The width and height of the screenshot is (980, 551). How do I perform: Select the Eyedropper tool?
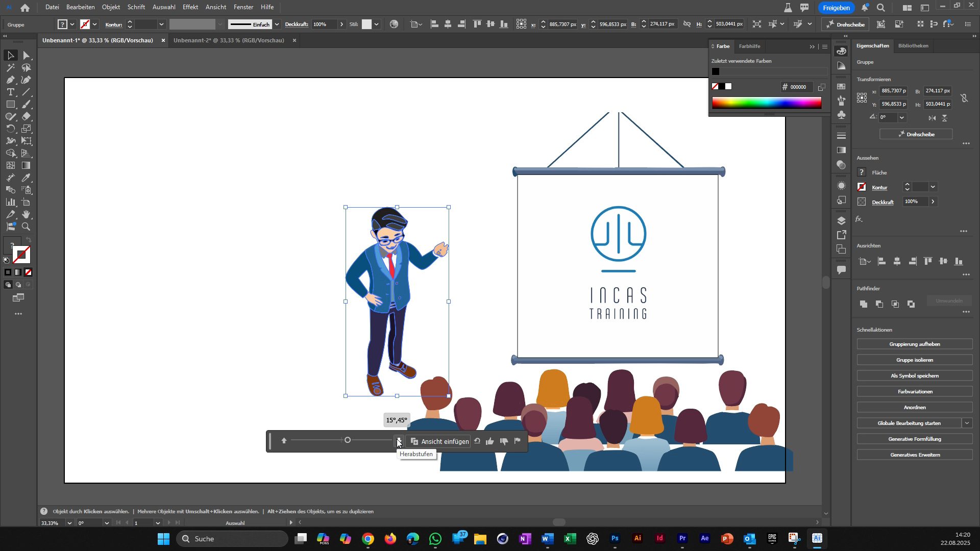tap(27, 178)
